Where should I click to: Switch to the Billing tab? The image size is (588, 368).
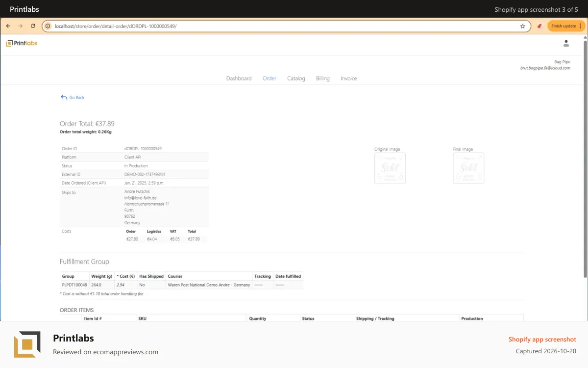[323, 79]
